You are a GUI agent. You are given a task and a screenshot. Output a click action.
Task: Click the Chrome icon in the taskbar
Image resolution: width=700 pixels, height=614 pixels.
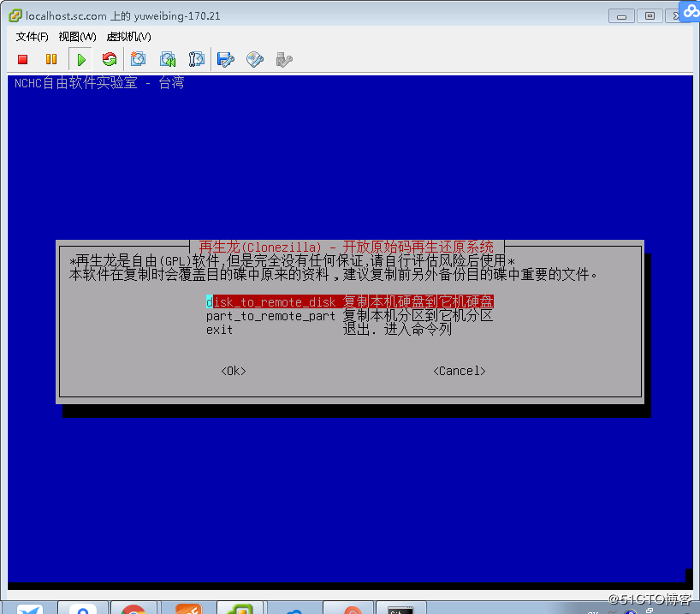coord(133,609)
